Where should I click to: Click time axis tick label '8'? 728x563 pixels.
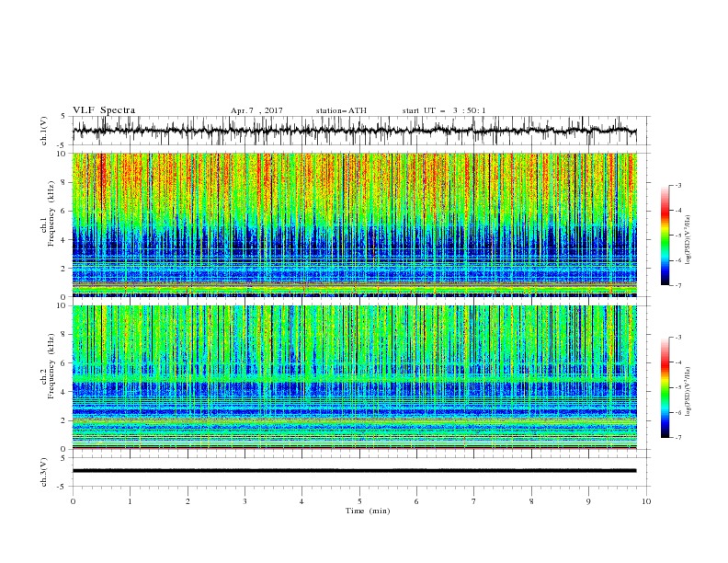(531, 501)
